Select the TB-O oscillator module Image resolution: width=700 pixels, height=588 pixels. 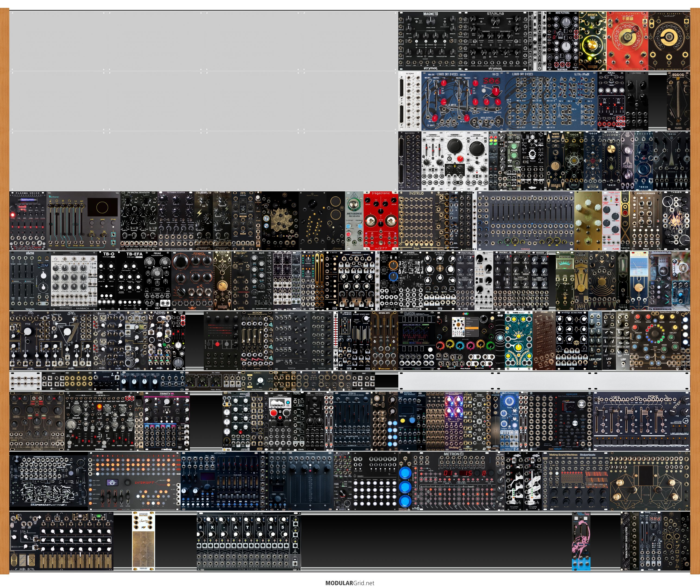107,281
